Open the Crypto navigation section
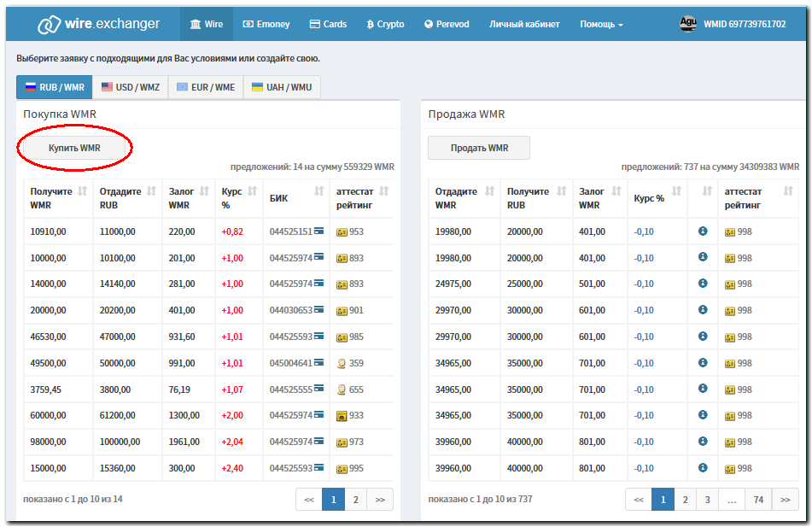Image resolution: width=812 pixels, height=527 pixels. (x=385, y=25)
